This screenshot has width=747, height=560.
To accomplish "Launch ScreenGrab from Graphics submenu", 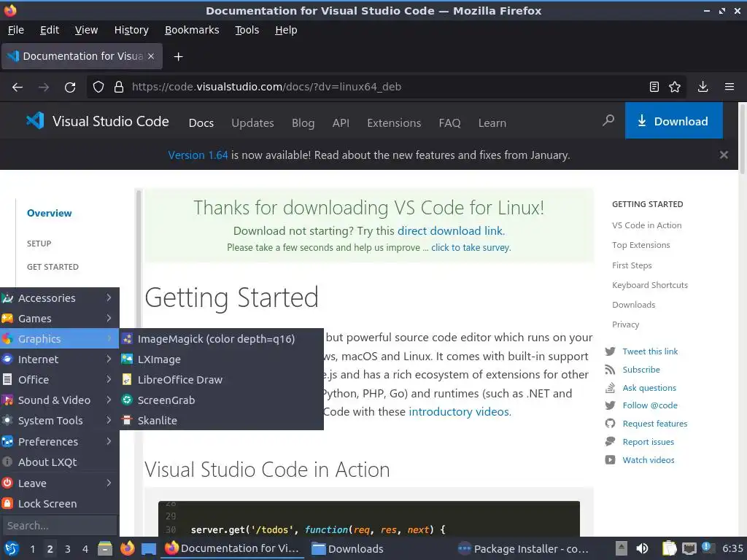I will coord(222,400).
